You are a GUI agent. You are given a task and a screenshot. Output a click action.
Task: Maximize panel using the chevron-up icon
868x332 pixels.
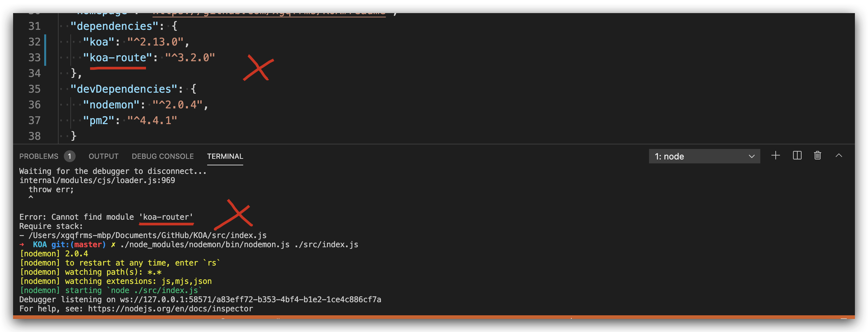point(839,156)
